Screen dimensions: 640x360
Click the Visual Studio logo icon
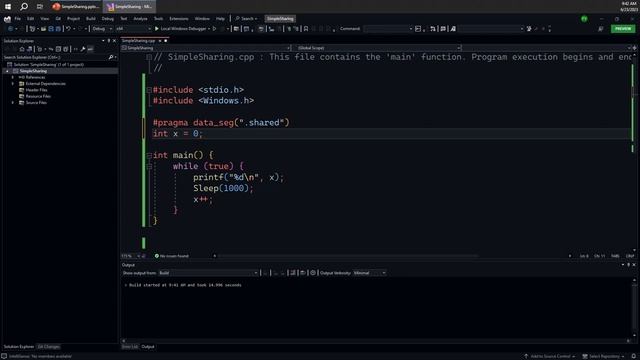(7, 19)
